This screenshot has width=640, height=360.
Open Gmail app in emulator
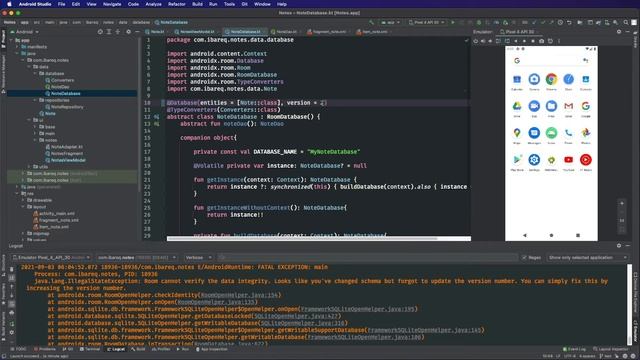pyautogui.click(x=568, y=106)
